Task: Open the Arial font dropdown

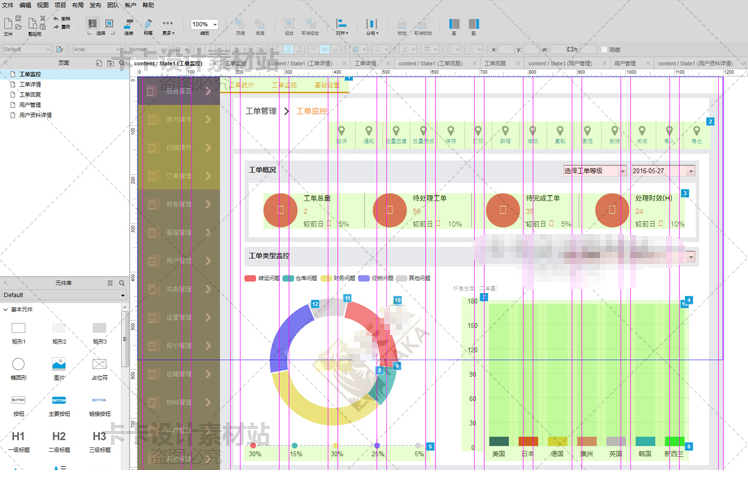Action: coord(97,49)
